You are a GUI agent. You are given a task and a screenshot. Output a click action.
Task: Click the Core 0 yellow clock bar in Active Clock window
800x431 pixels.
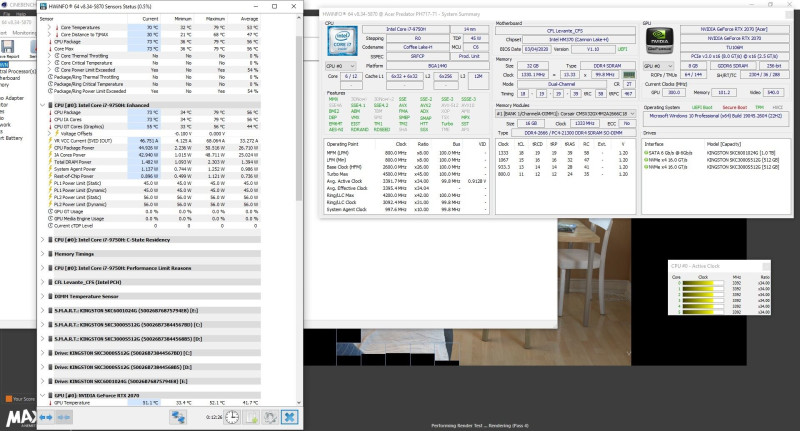[x=703, y=283]
